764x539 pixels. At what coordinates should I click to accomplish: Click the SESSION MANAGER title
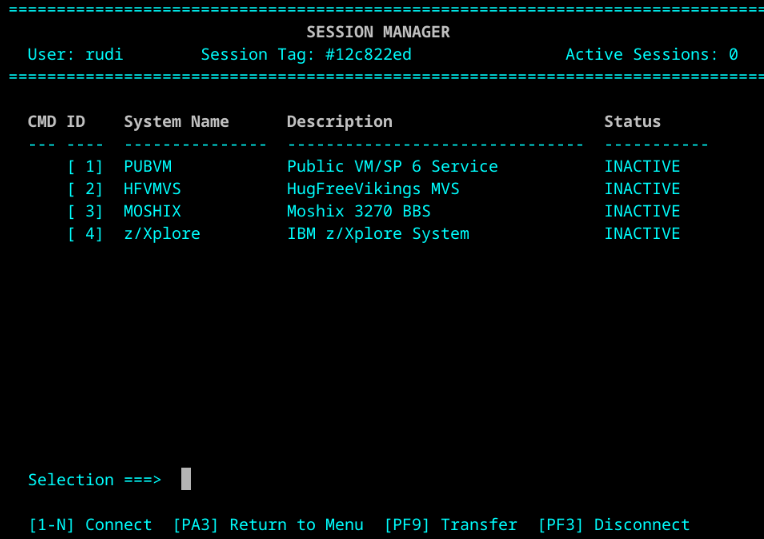[x=378, y=32]
